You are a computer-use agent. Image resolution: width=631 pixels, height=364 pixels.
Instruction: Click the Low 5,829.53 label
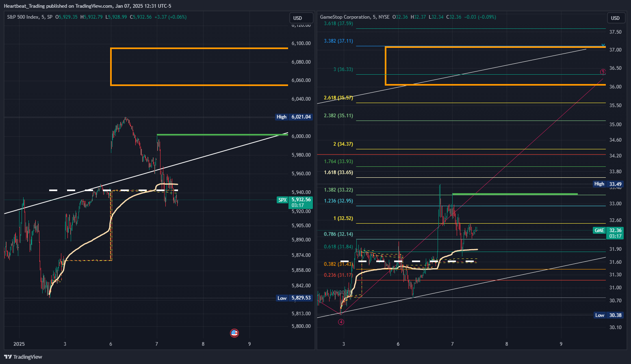294,298
